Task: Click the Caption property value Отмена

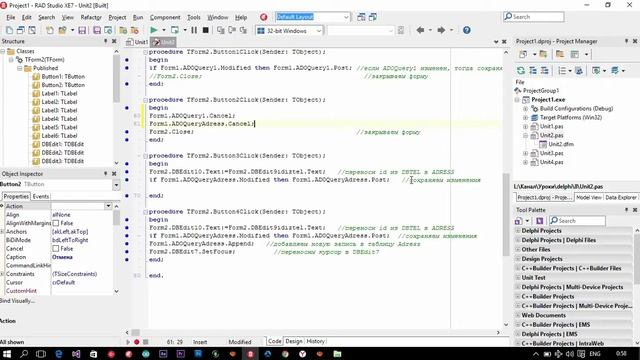Action: tap(62, 257)
